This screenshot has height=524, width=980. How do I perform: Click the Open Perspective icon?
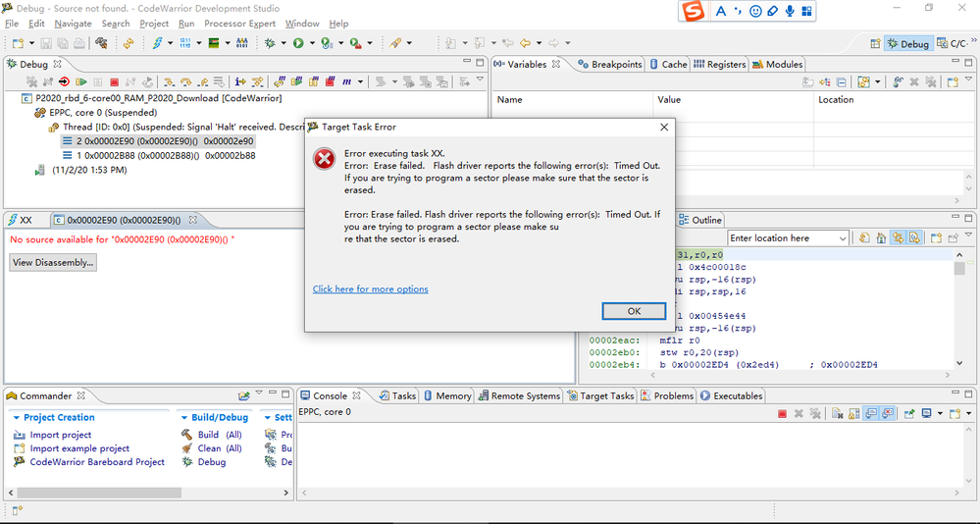(x=875, y=44)
